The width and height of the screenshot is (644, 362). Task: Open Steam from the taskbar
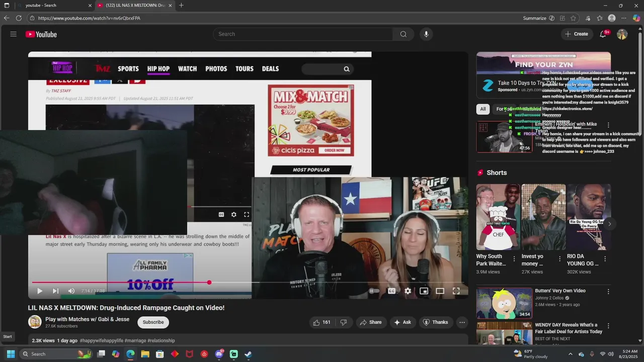(249, 354)
